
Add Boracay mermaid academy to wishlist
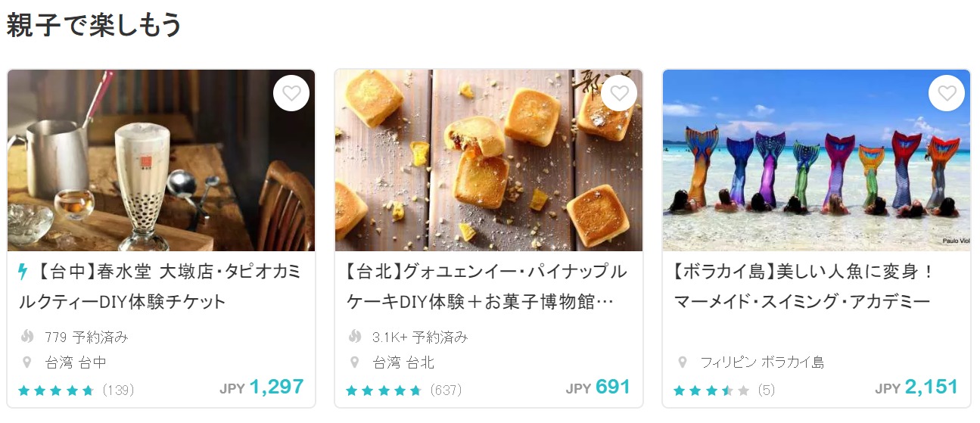[x=947, y=93]
